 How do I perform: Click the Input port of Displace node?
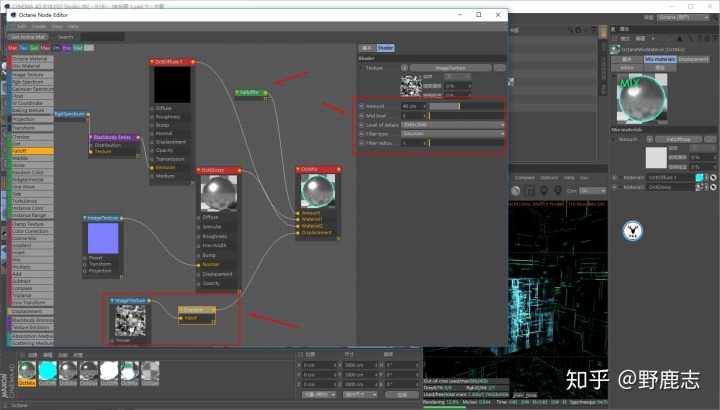(x=181, y=318)
